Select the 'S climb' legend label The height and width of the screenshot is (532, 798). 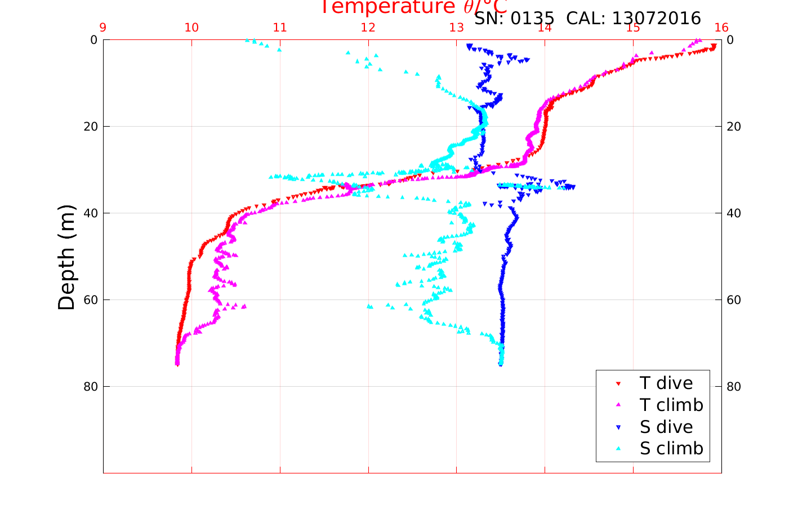[x=671, y=448]
